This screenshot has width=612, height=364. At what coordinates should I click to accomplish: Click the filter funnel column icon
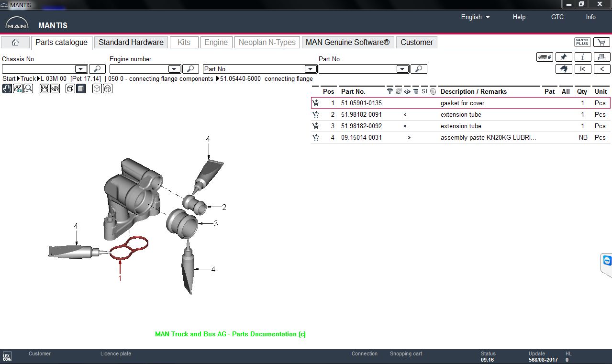pyautogui.click(x=389, y=91)
